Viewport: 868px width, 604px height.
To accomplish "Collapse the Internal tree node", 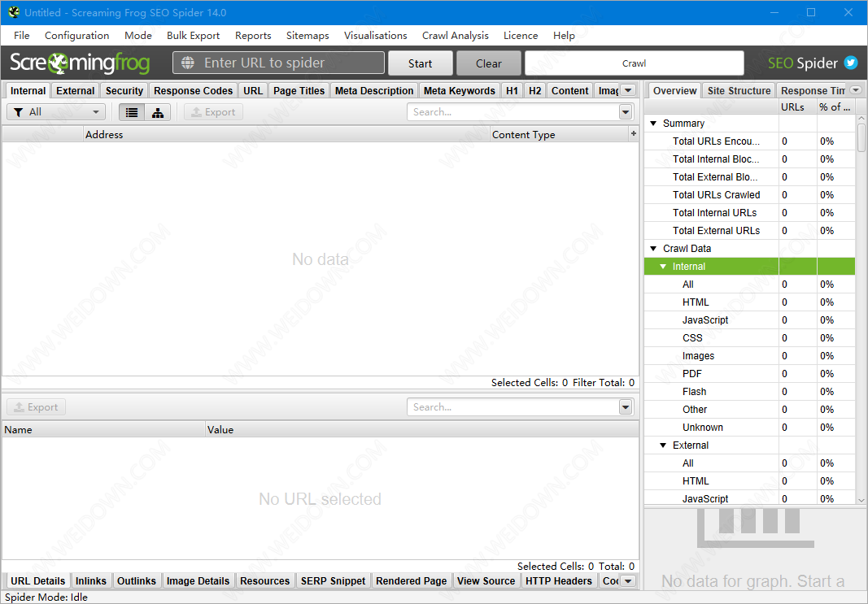I will tap(663, 267).
